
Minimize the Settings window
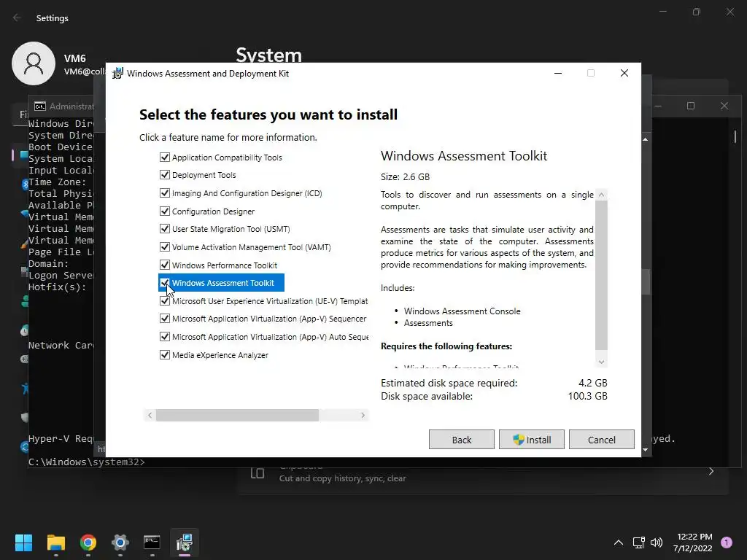pos(662,12)
